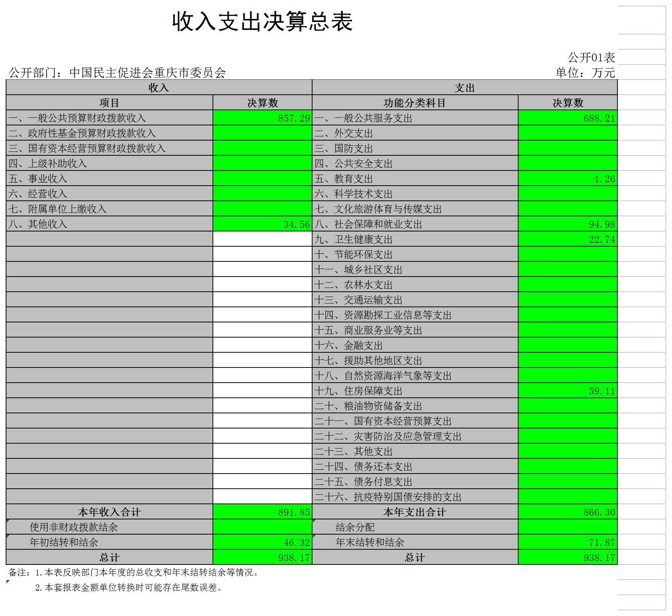Image resolution: width=672 pixels, height=616 pixels.
Task: Select the 单位：万元 label
Action: click(585, 72)
